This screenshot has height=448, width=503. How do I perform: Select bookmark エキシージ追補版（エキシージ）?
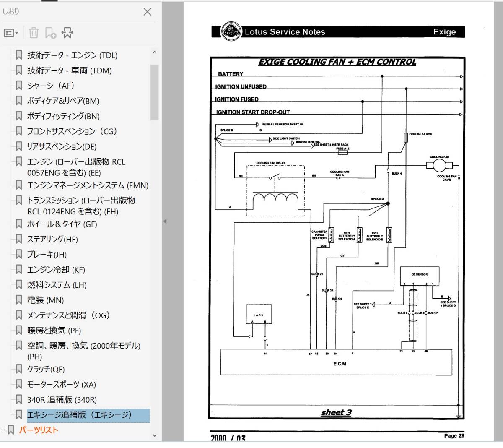[x=88, y=415]
